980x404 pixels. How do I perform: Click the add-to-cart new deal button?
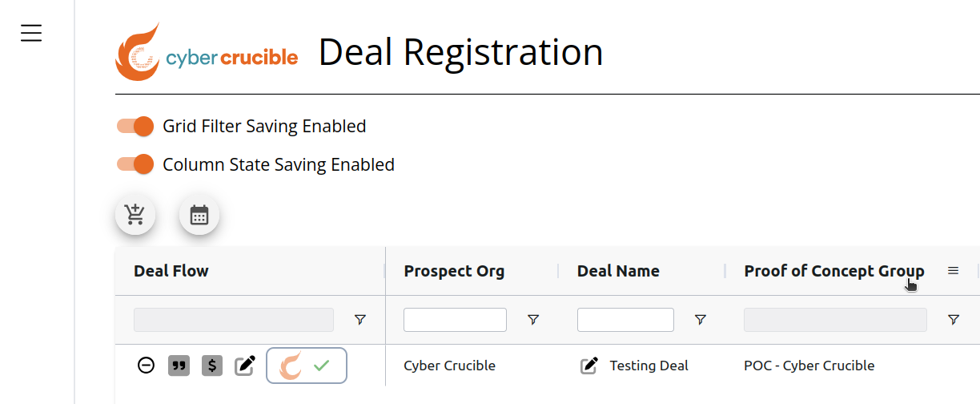click(135, 215)
